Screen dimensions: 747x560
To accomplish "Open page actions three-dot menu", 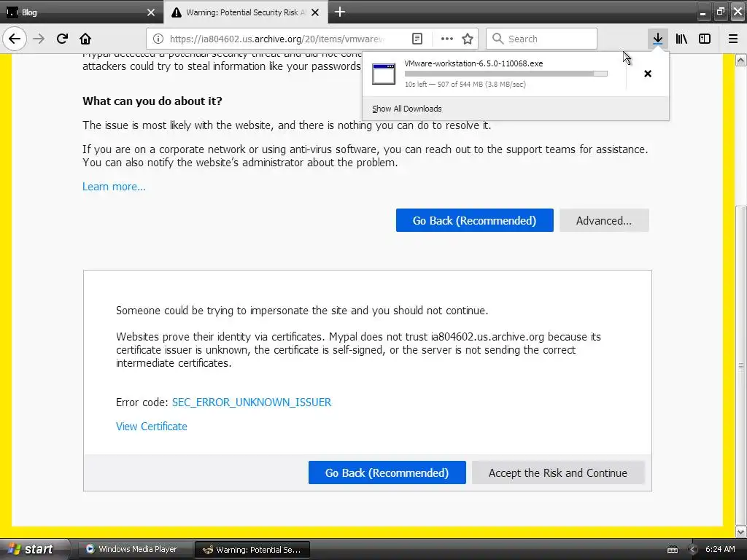I will [x=447, y=39].
